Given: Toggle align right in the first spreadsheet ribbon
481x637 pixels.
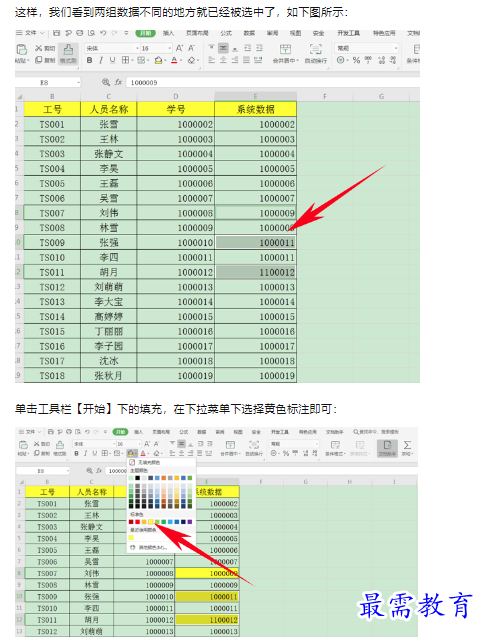Looking at the screenshot, I should click(235, 60).
